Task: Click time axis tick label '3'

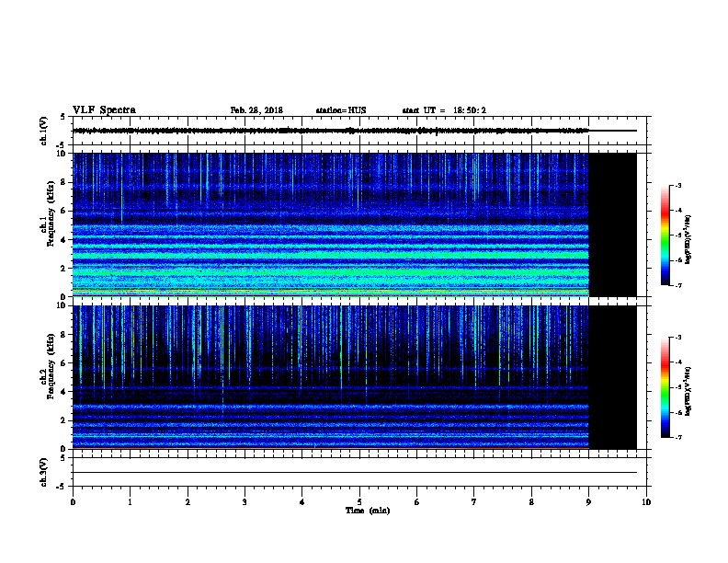Action: [245, 502]
